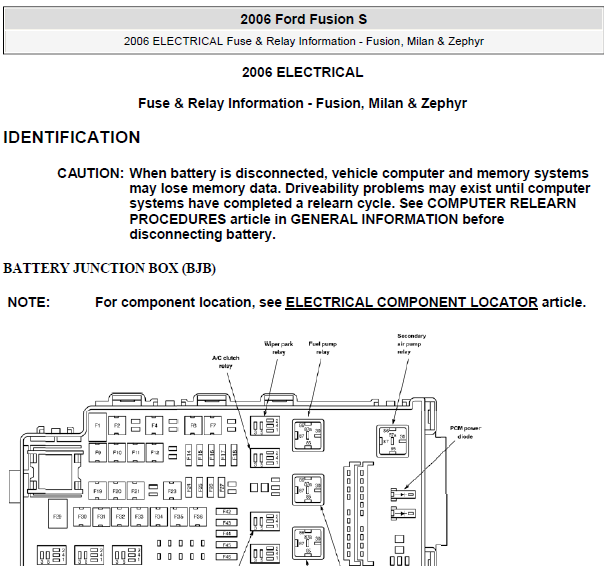The height and width of the screenshot is (566, 604).
Task: Click fuse F12 in the diagram
Action: (x=154, y=453)
